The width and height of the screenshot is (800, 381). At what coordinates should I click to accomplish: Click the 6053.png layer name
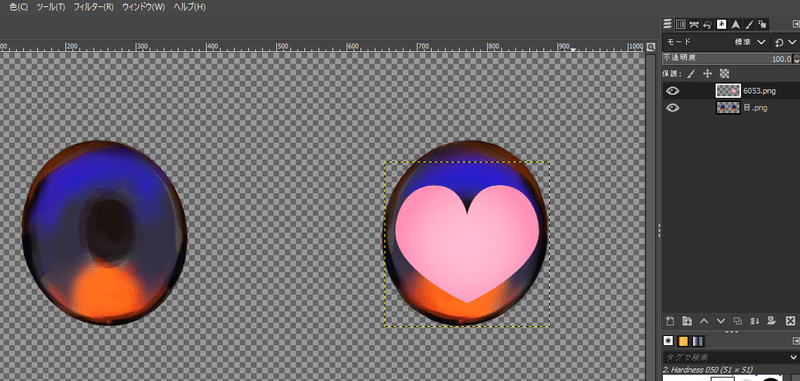click(x=759, y=91)
